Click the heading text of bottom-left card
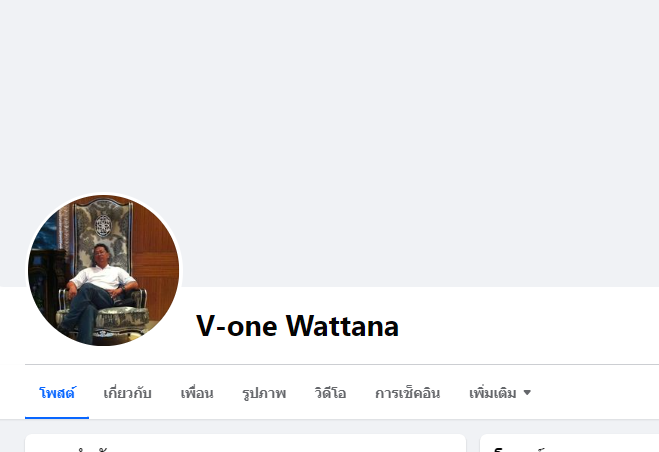 click(76, 450)
